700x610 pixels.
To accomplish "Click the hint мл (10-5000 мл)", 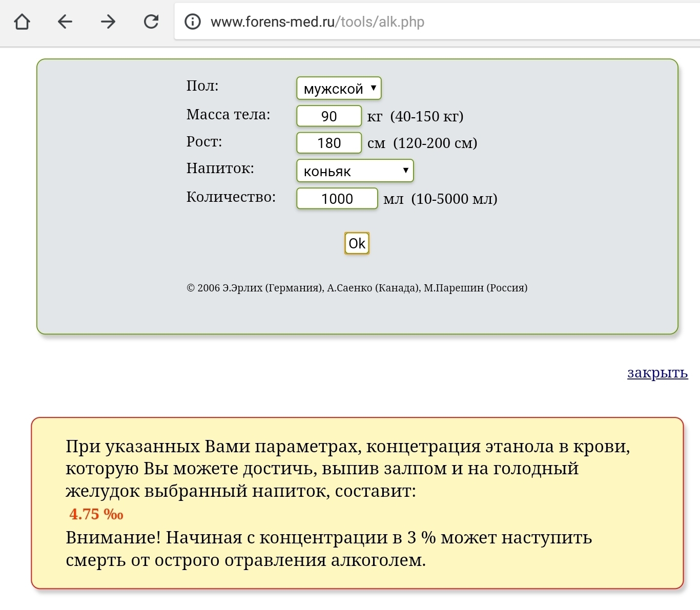I will click(x=441, y=199).
